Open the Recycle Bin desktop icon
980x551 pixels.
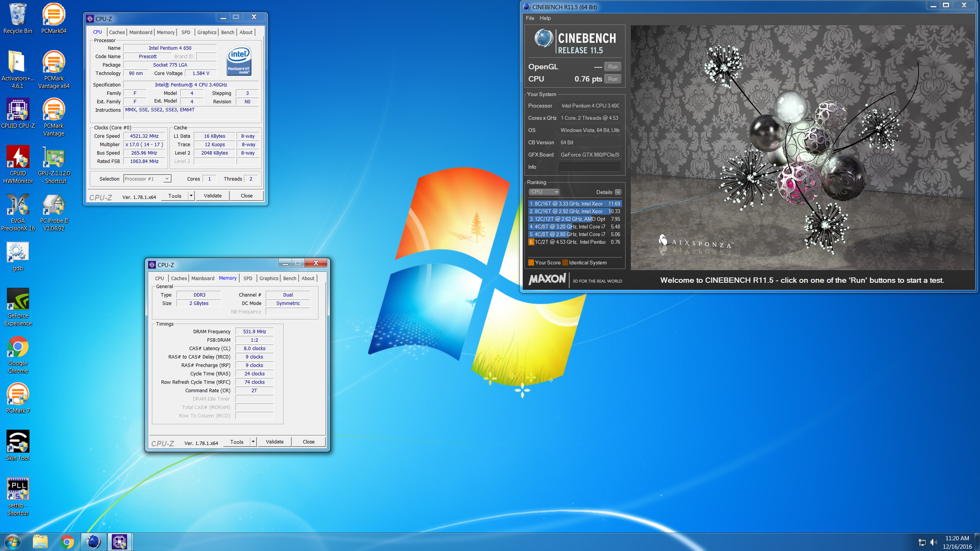point(18,18)
